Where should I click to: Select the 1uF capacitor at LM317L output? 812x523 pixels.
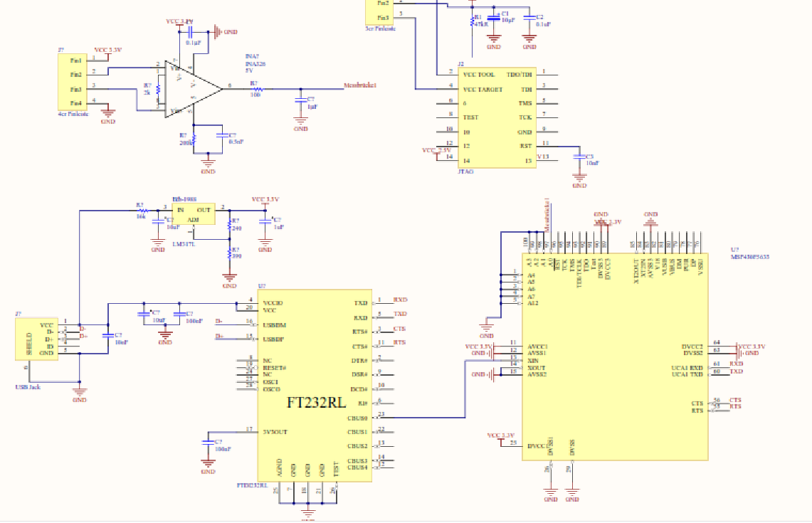tap(265, 221)
